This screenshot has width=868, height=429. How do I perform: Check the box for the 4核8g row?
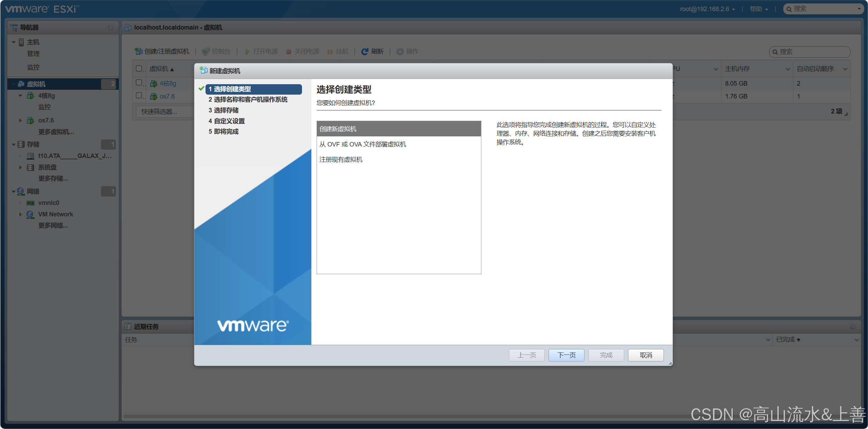[x=139, y=82]
